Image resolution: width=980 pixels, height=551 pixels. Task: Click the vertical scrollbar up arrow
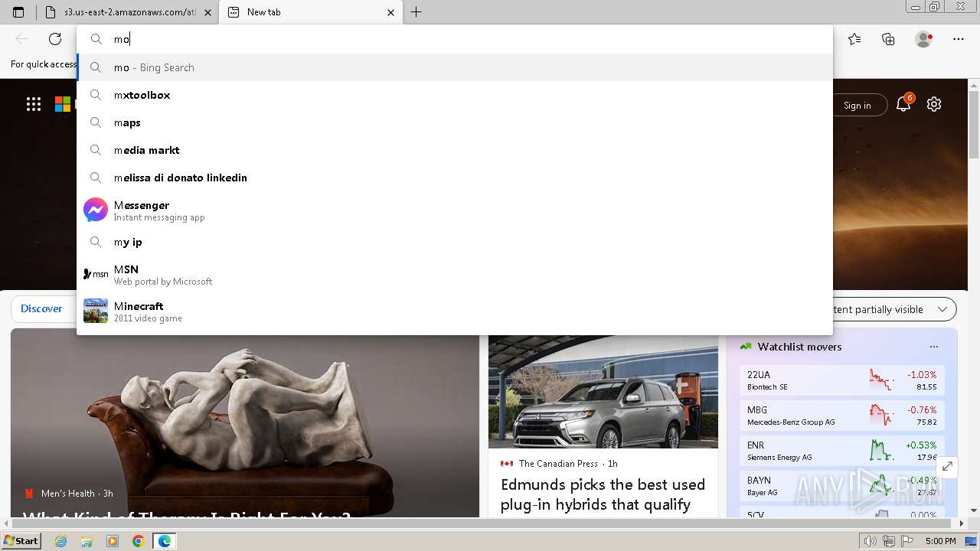(974, 85)
